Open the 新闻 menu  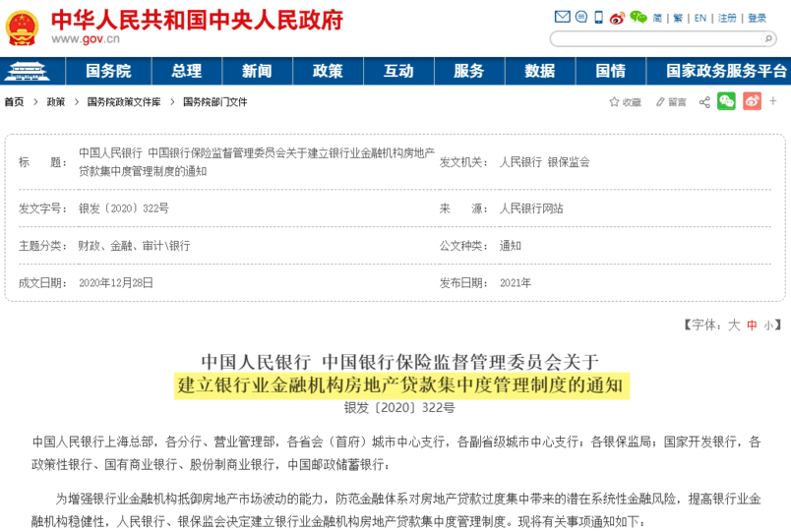(258, 71)
